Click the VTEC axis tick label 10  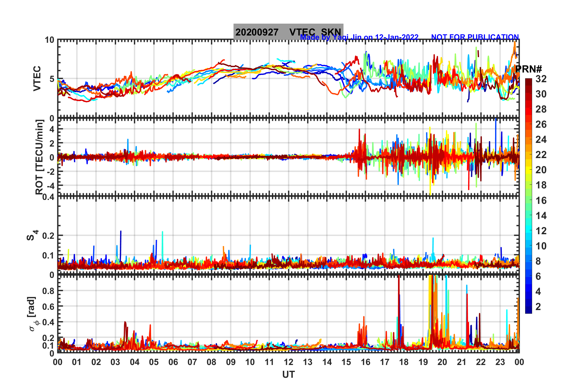point(49,40)
